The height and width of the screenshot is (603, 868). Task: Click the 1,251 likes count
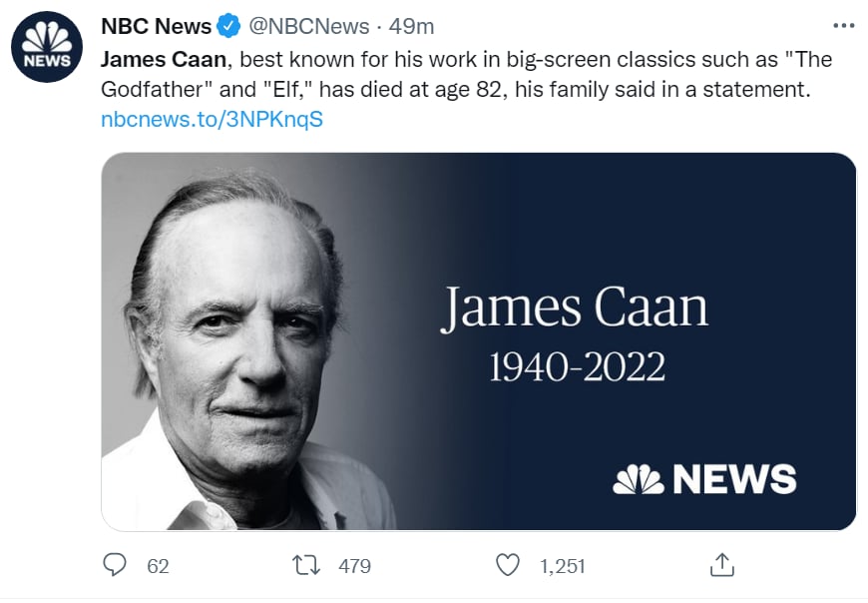[x=563, y=566]
